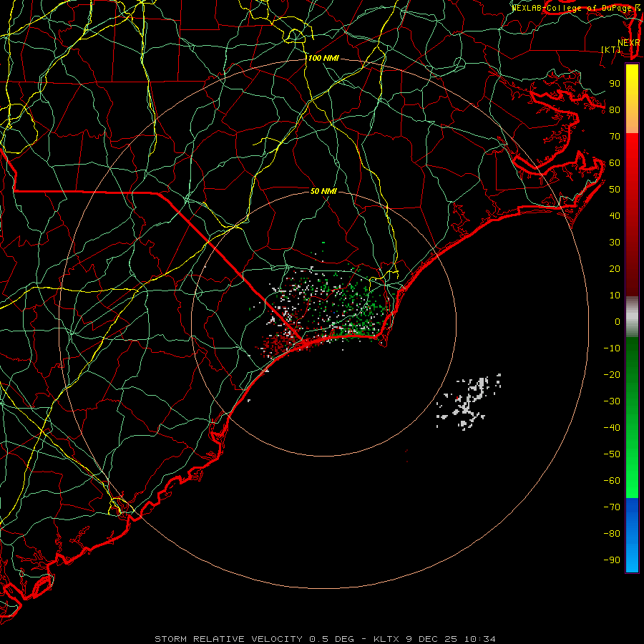Screen dimensions: 644x644
Task: Select the -70 value on the velocity scale
Action: click(x=612, y=507)
